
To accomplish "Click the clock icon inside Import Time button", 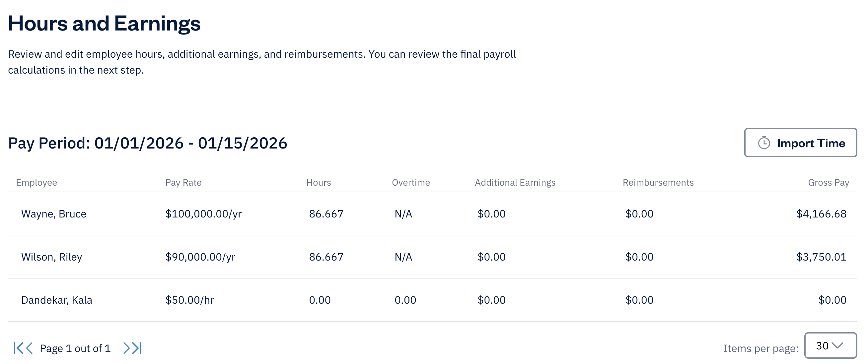I will [x=763, y=143].
